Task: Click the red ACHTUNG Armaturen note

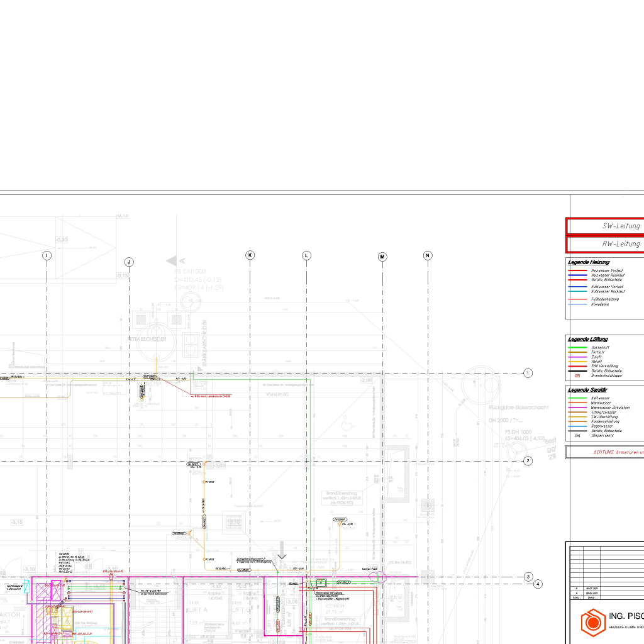Action: click(x=618, y=452)
